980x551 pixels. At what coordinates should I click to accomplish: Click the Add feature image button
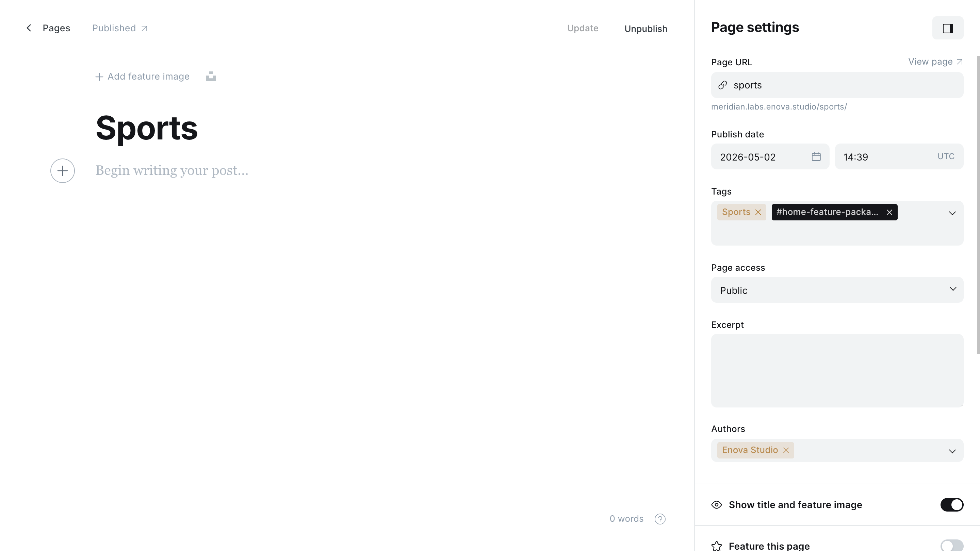[142, 77]
